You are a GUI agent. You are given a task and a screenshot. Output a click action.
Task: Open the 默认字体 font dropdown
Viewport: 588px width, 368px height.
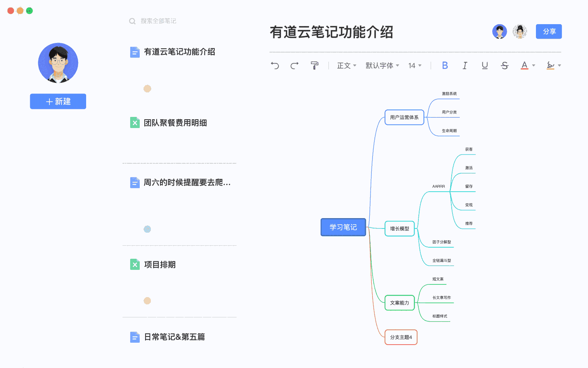(x=382, y=66)
